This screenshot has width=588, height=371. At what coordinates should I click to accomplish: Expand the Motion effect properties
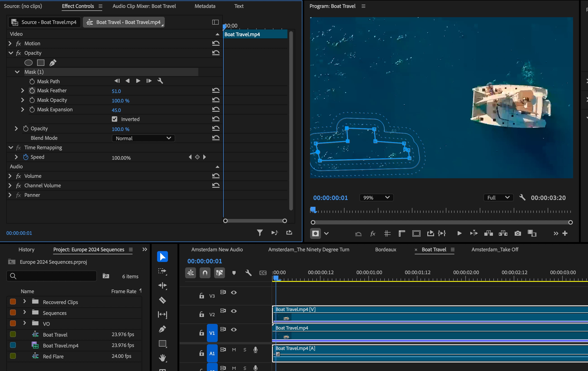coord(10,43)
